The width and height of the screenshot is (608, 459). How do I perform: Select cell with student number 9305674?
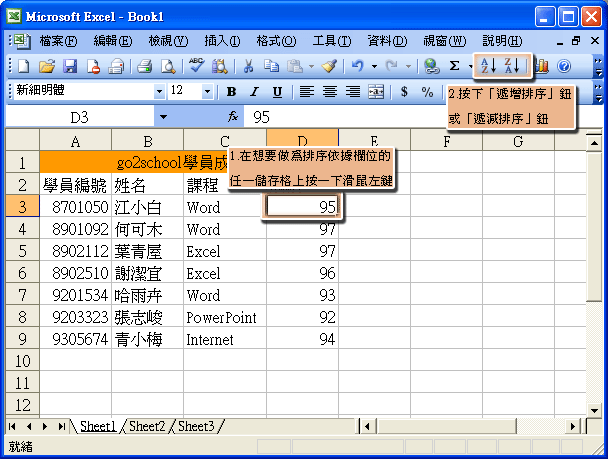76,339
